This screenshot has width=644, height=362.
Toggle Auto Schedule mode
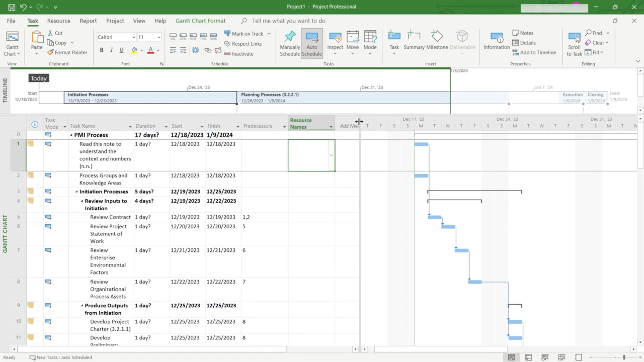click(x=312, y=43)
